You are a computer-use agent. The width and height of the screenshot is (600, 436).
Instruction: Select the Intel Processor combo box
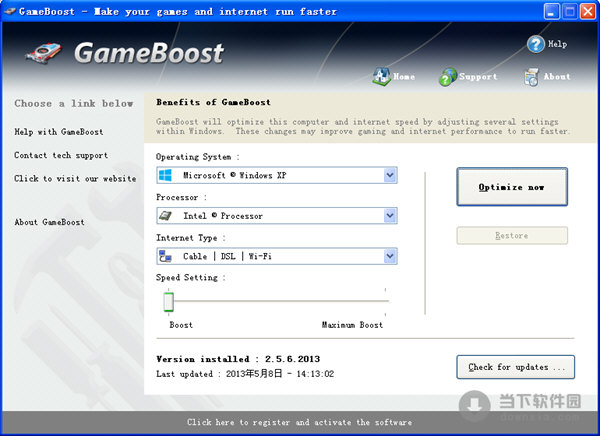point(277,216)
